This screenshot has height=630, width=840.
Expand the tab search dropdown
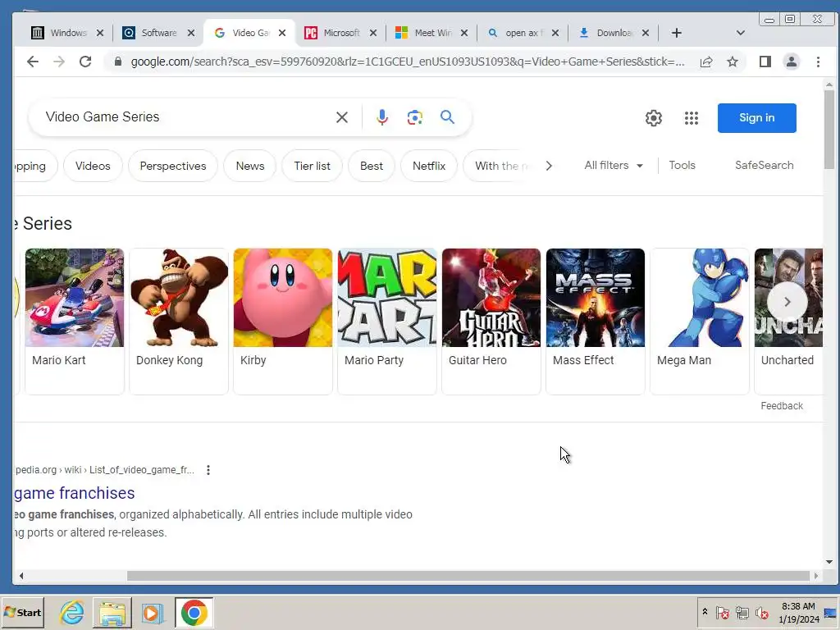point(741,33)
